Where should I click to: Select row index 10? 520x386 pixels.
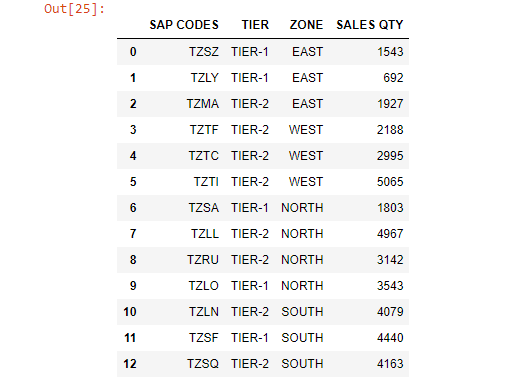tap(130, 312)
